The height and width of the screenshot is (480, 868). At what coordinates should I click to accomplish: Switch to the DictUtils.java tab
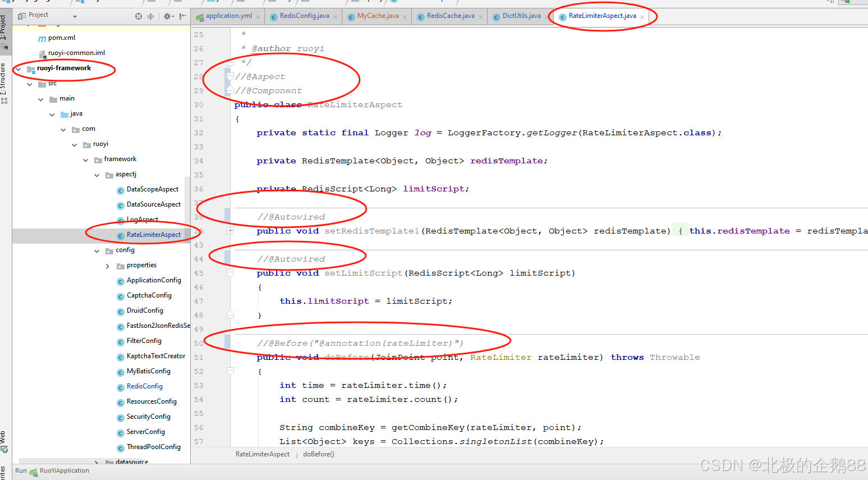click(x=521, y=16)
